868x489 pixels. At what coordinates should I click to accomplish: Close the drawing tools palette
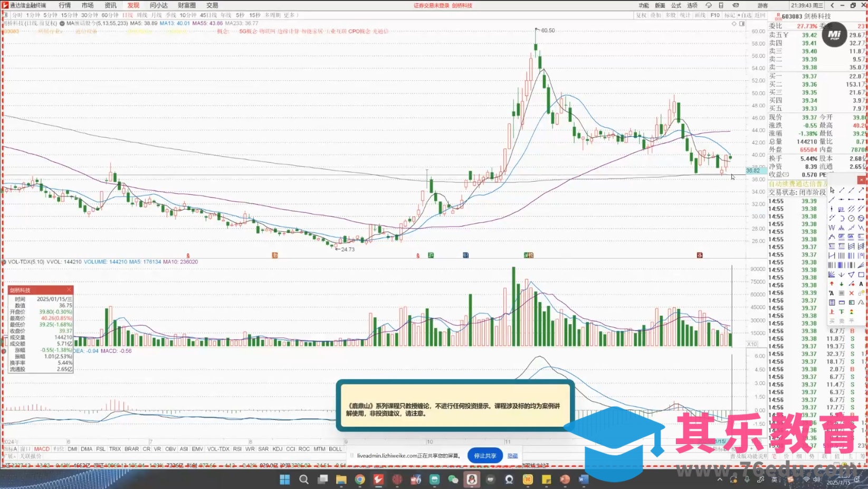pos(861,180)
